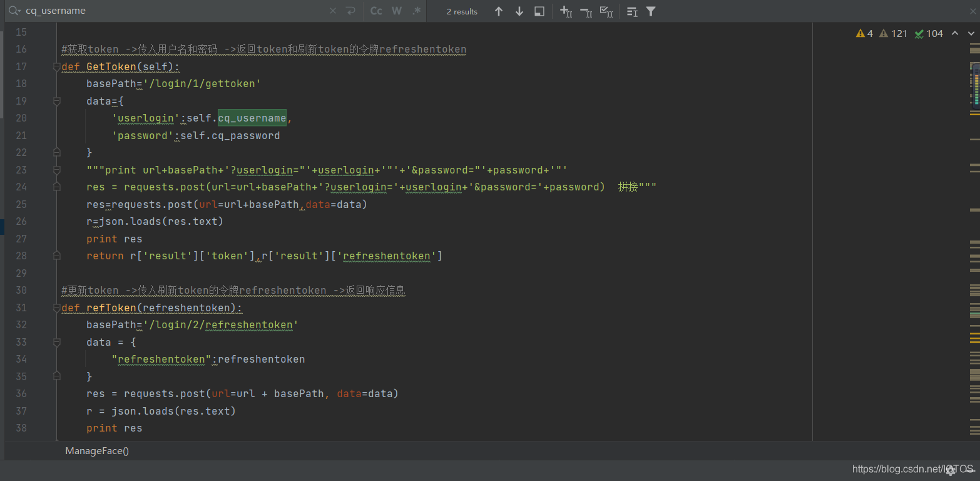Click inside the cq_username search field

point(175,11)
